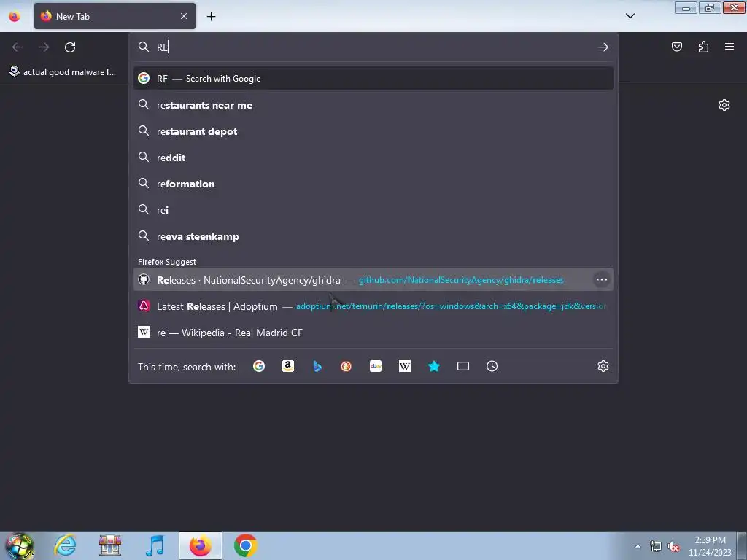Launch Internet Explorer from taskbar
This screenshot has width=747, height=560.
[x=65, y=545]
